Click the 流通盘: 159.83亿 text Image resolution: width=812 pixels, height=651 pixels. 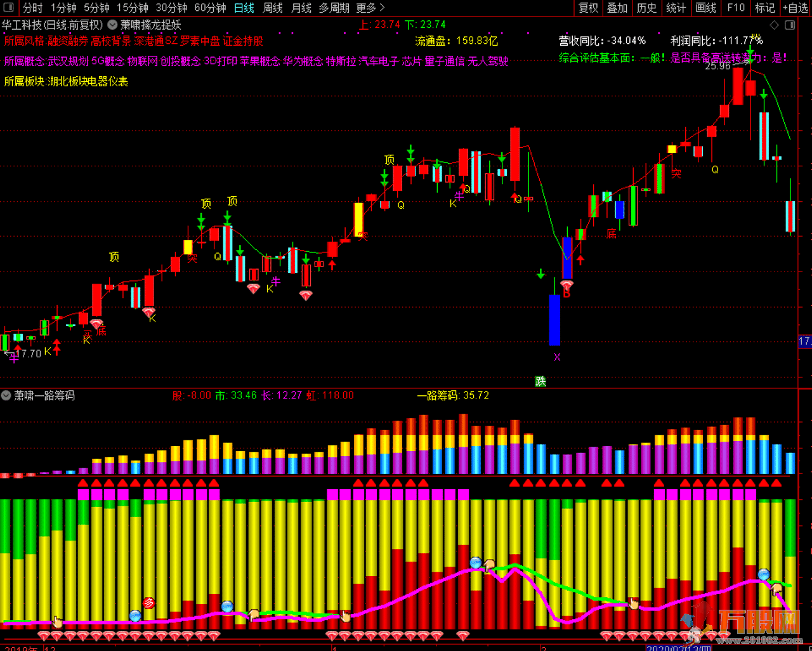pyautogui.click(x=457, y=41)
